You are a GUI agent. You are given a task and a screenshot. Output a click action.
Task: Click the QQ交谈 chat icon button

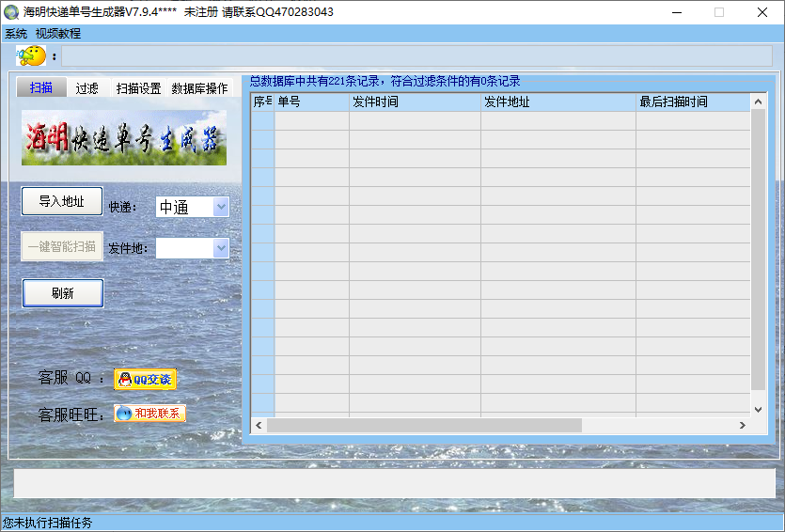click(x=145, y=380)
